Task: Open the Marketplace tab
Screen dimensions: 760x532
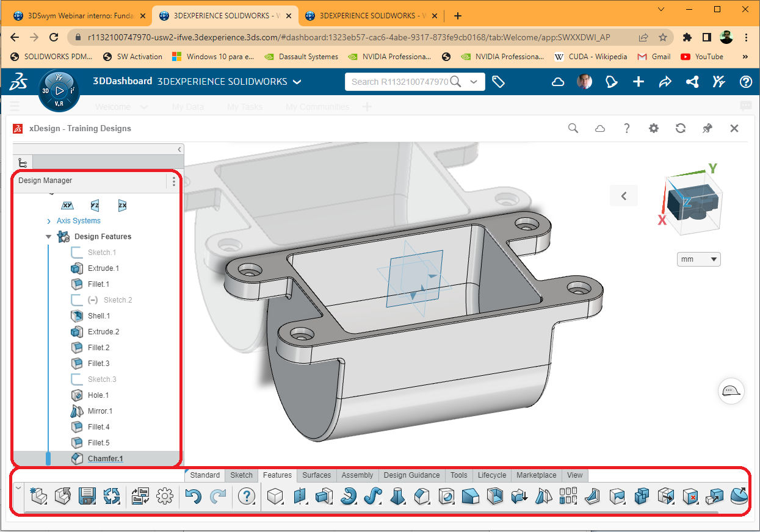Action: point(537,475)
